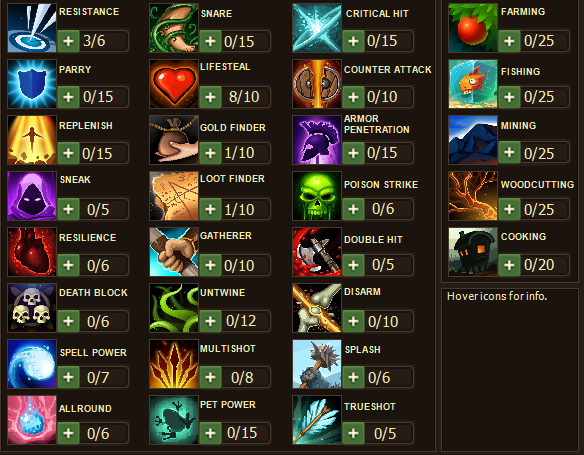The width and height of the screenshot is (584, 455).
Task: Increase Loot Finder with plus button
Action: pyautogui.click(x=210, y=209)
